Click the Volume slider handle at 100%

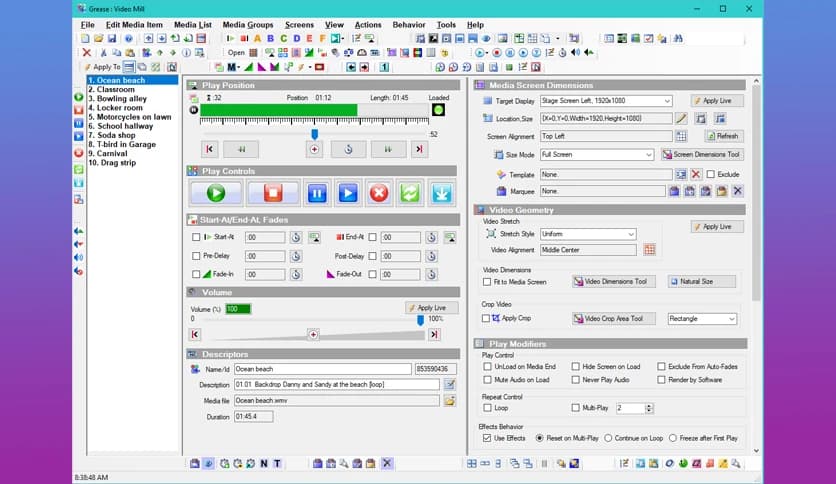(420, 320)
